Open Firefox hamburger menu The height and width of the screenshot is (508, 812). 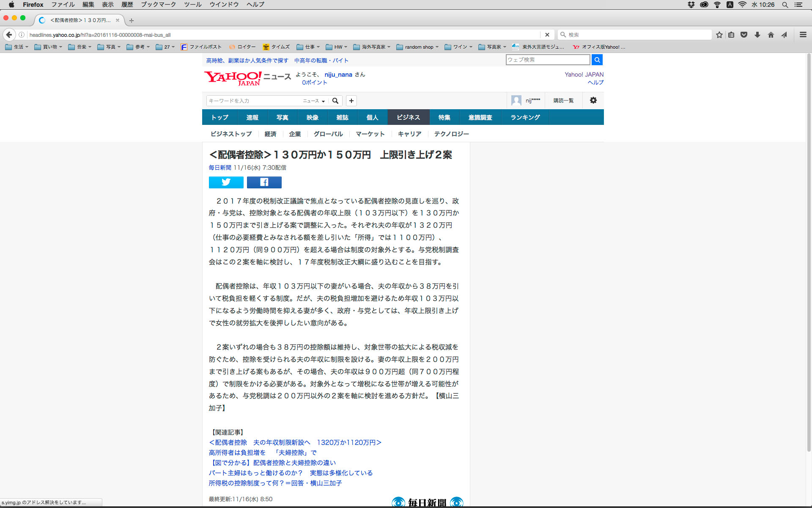pyautogui.click(x=803, y=35)
